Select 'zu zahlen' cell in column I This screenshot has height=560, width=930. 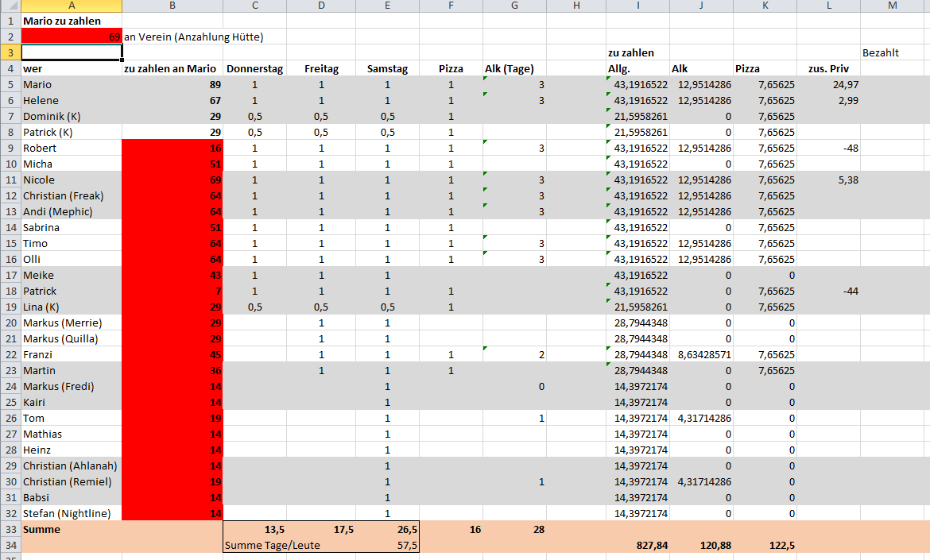[637, 52]
